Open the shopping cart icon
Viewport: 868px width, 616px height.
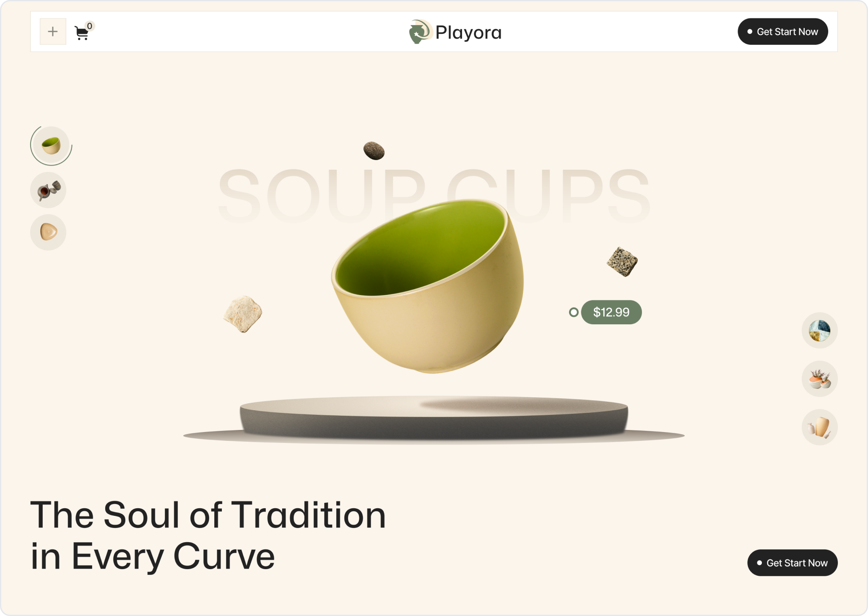coord(82,33)
